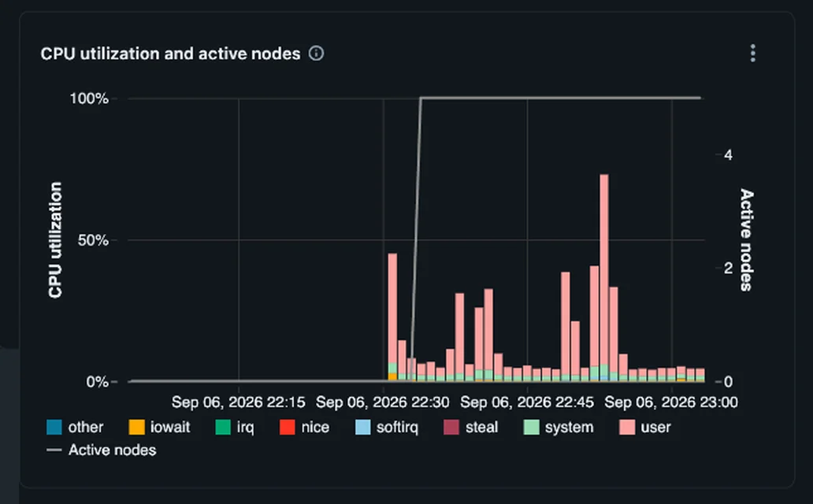Toggle the 'system' legend series

pos(559,428)
